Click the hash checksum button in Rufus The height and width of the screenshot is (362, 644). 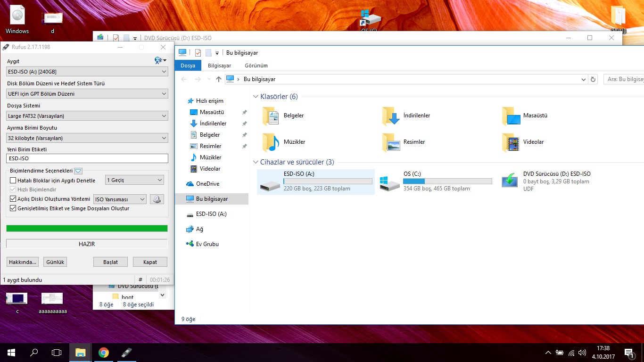[140, 280]
